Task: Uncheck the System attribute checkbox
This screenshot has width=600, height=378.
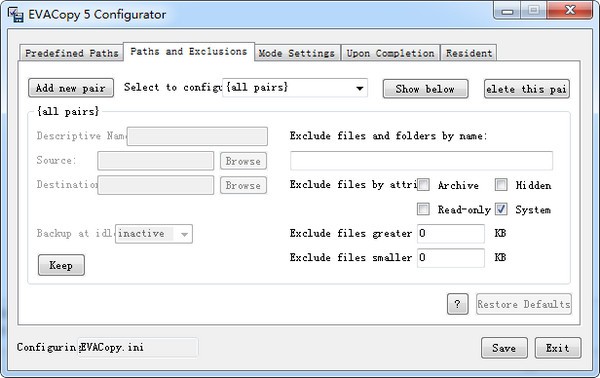Action: tap(501, 209)
